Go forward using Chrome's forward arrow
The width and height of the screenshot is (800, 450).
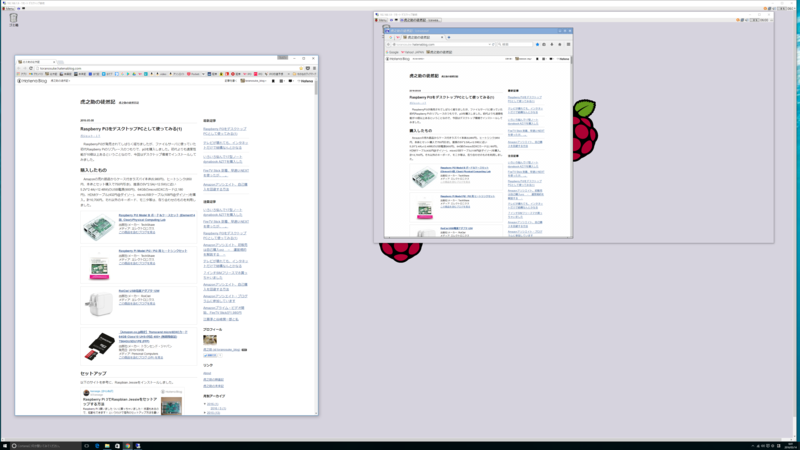pyautogui.click(x=24, y=68)
